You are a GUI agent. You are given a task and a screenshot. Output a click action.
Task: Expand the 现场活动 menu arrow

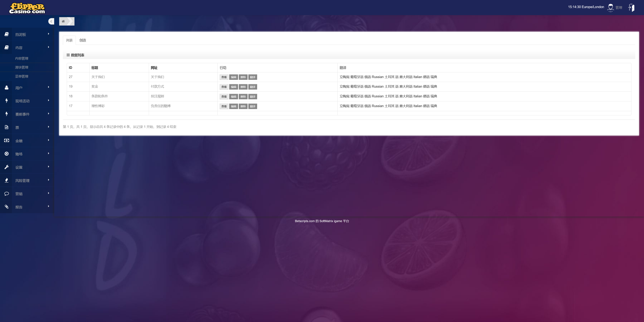48,100
